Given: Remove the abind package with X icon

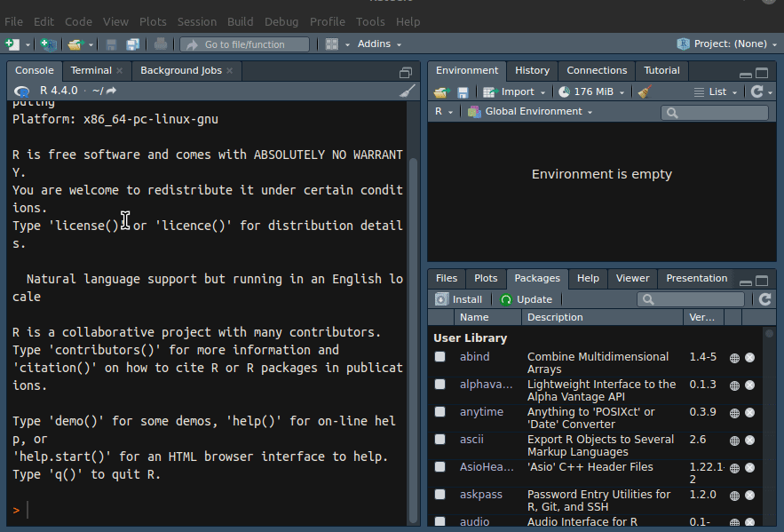Looking at the screenshot, I should pyautogui.click(x=749, y=358).
